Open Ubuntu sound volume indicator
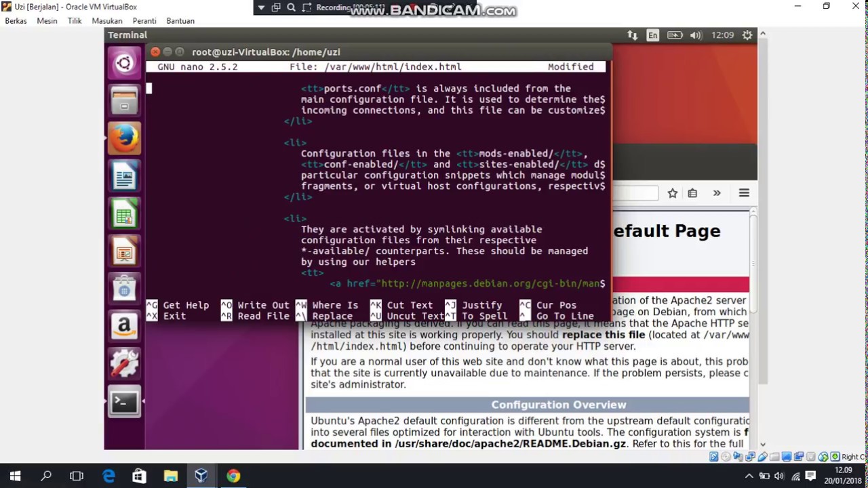The width and height of the screenshot is (868, 488). point(696,35)
